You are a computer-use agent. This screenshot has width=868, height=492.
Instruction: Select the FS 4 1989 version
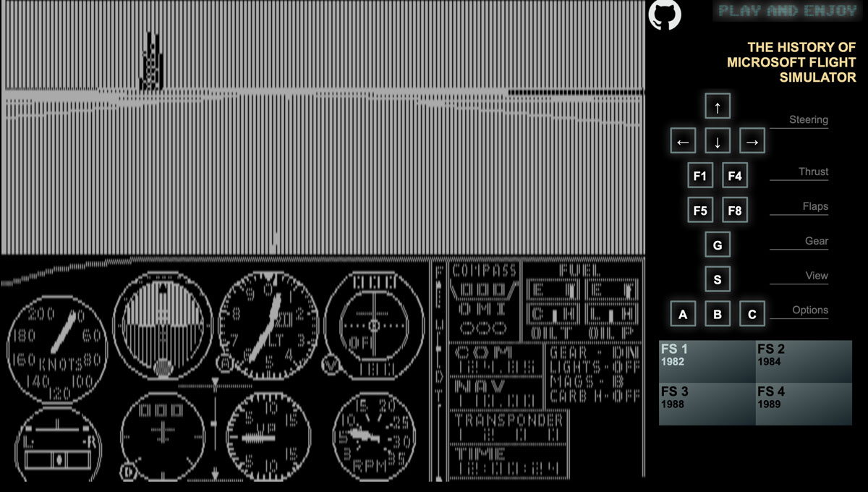(x=804, y=404)
